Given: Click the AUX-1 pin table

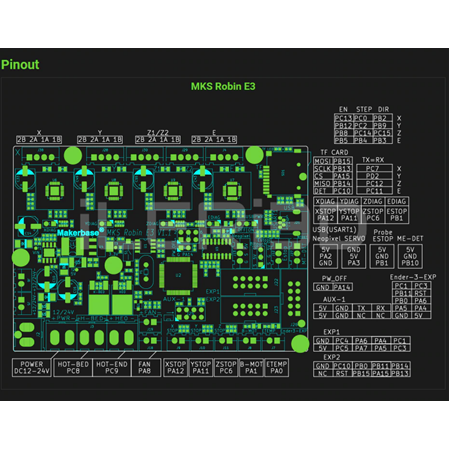Looking at the screenshot, I should point(352,311).
